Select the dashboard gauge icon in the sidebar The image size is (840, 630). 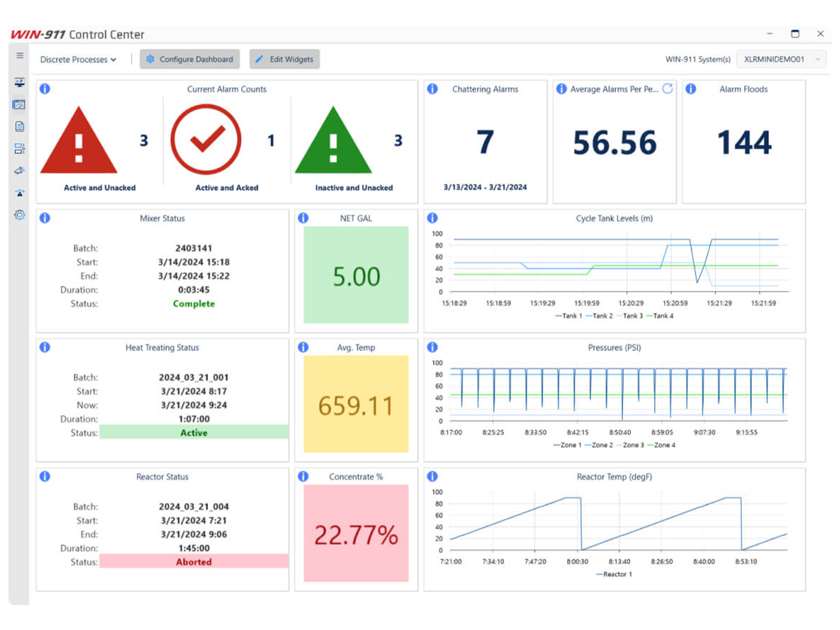point(19,104)
